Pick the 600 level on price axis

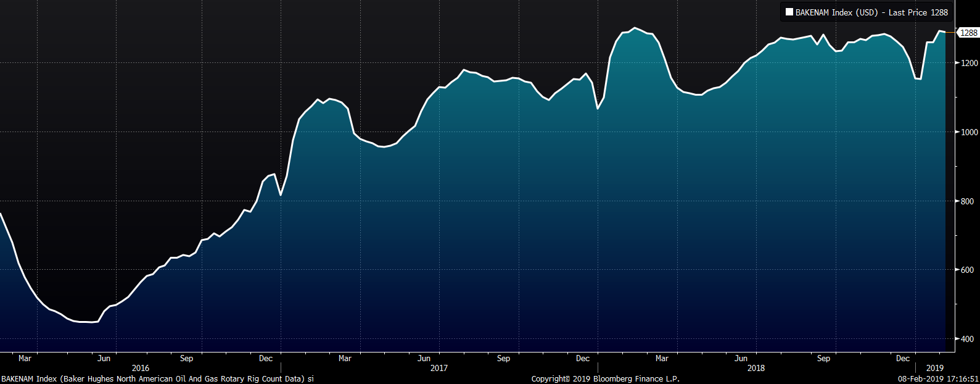969,270
